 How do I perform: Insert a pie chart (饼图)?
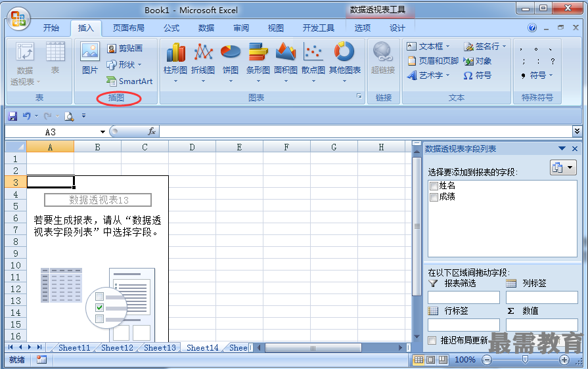(x=231, y=62)
